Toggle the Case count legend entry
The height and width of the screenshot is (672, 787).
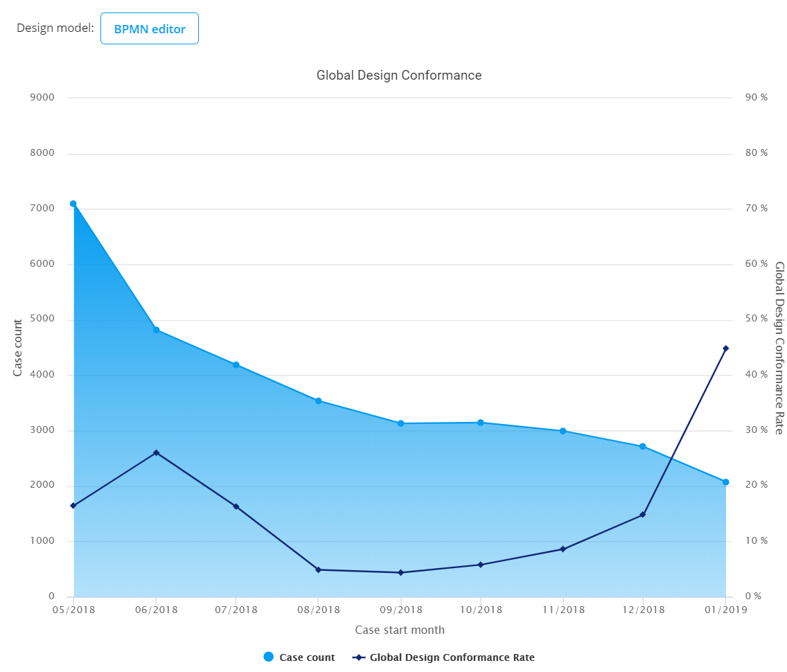point(299,657)
